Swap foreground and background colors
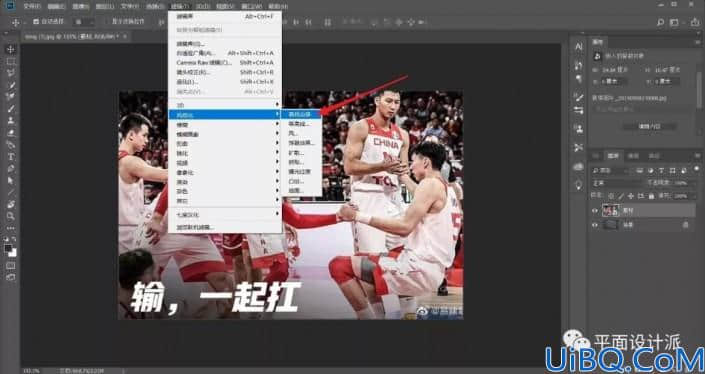Viewport: 705px width, 374px height. 14,239
